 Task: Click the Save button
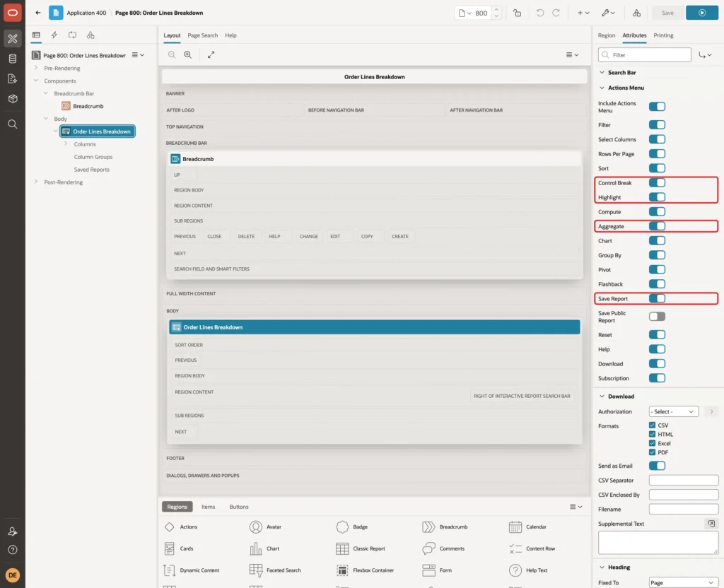click(667, 13)
